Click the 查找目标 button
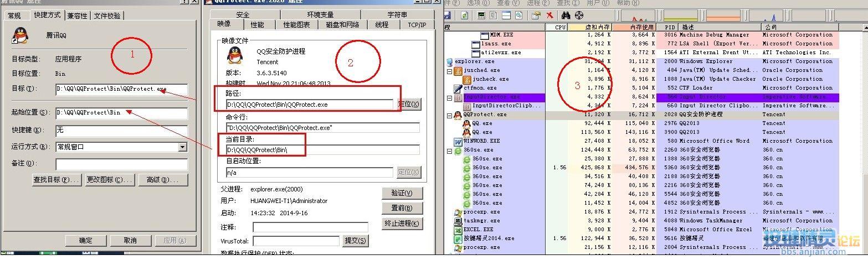The height and width of the screenshot is (260, 868). click(57, 180)
